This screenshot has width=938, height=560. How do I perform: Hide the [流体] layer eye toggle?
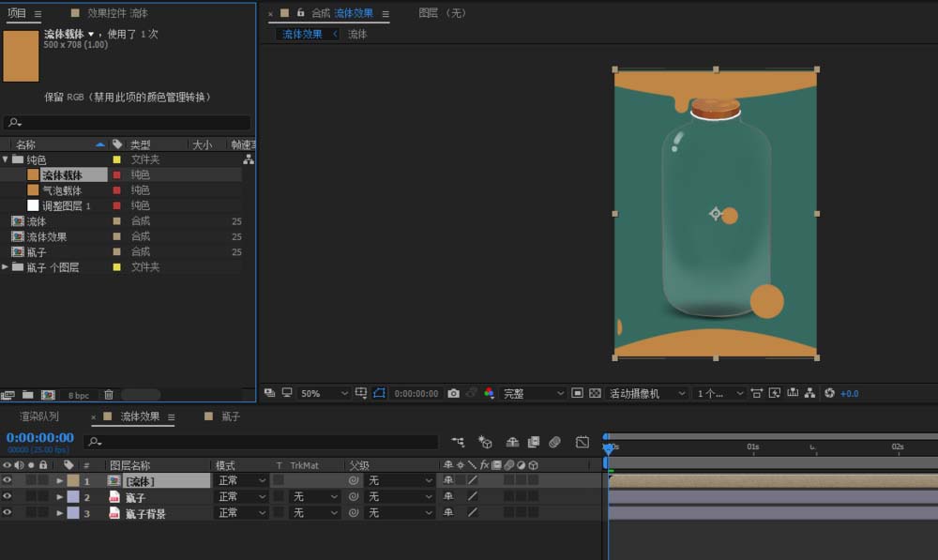[x=8, y=481]
